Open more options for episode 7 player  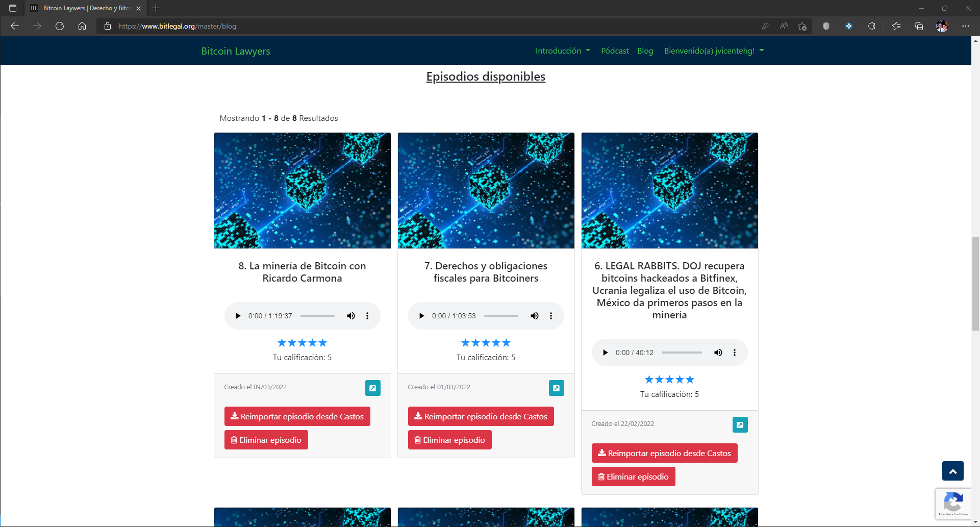click(x=551, y=316)
